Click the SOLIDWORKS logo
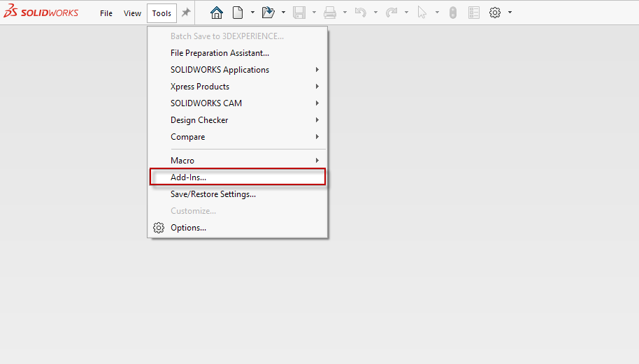Image resolution: width=639 pixels, height=364 pixels. coord(41,13)
